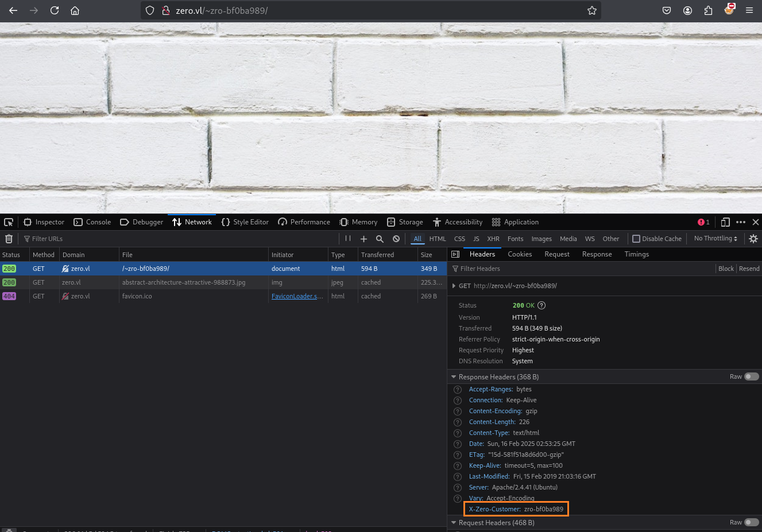762x532 pixels.
Task: Switch to the Console tab
Action: (92, 222)
